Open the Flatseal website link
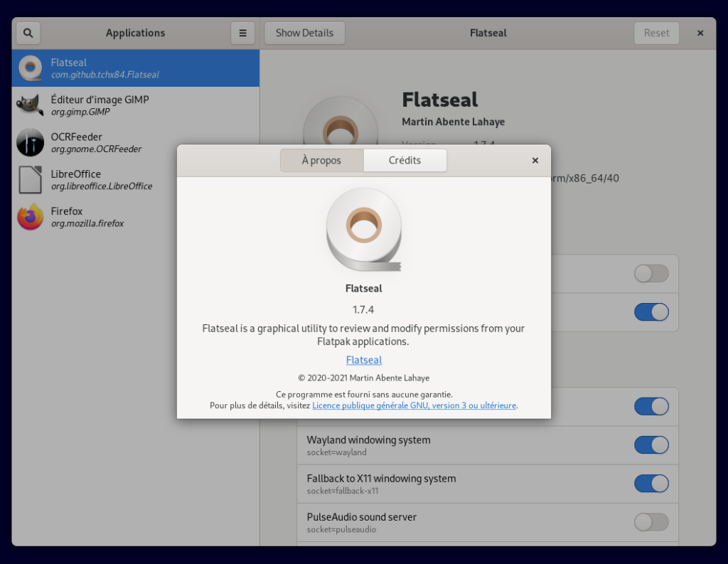728x564 pixels. click(364, 360)
